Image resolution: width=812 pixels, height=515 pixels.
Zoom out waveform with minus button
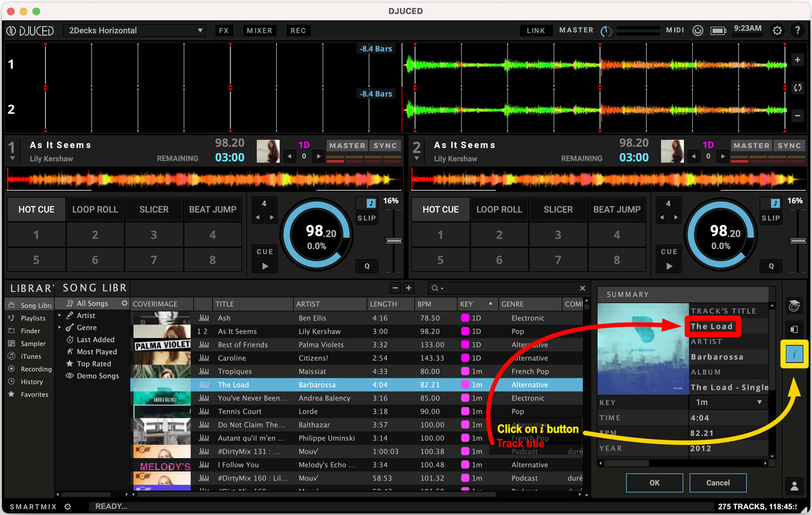click(x=797, y=116)
